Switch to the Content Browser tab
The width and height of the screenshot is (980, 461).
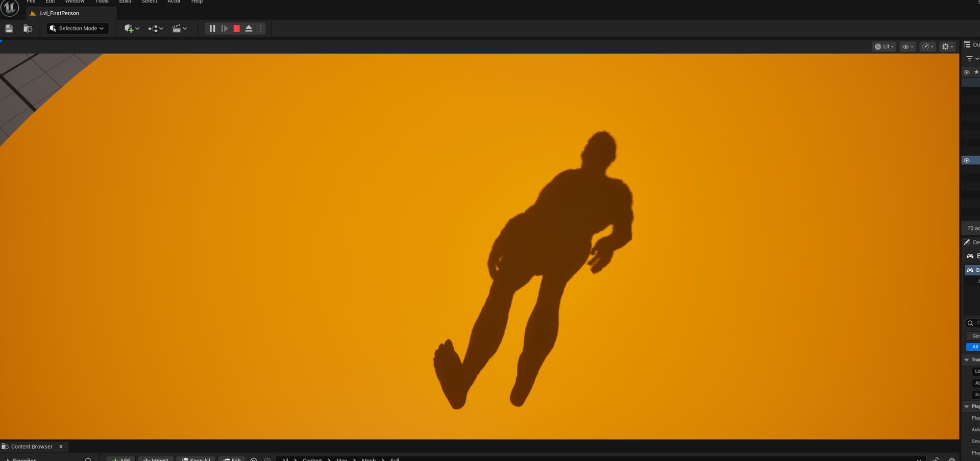[x=32, y=447]
